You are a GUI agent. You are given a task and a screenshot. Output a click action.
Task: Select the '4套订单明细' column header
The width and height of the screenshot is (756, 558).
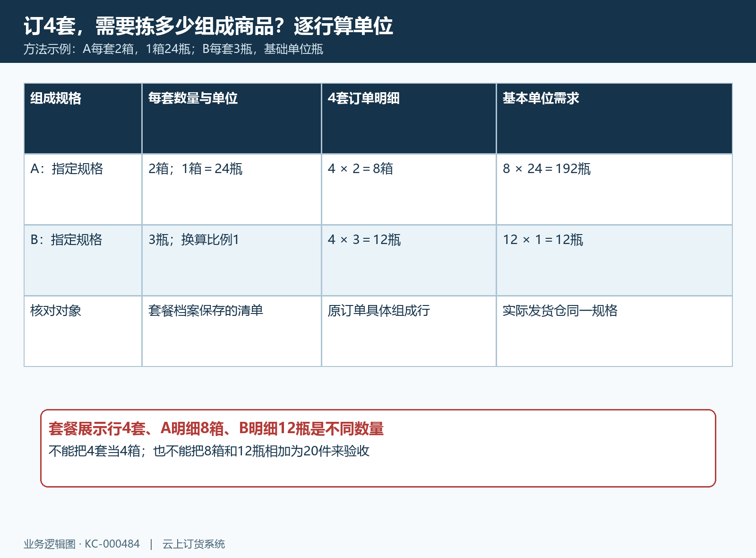pos(409,119)
